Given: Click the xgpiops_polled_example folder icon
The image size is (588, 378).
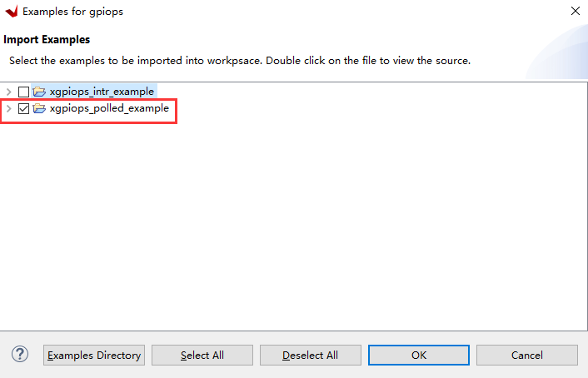Looking at the screenshot, I should (x=39, y=109).
